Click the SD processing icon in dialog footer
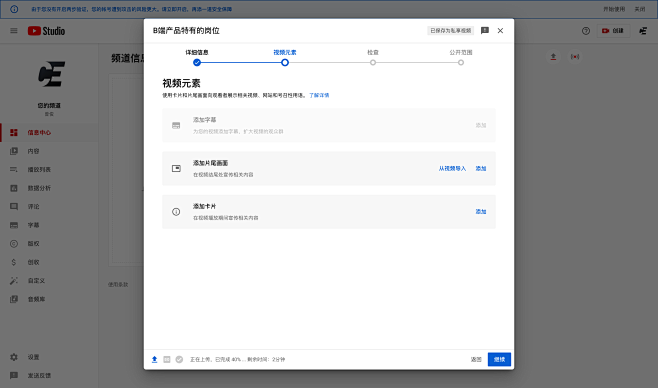The image size is (658, 388). click(167, 359)
